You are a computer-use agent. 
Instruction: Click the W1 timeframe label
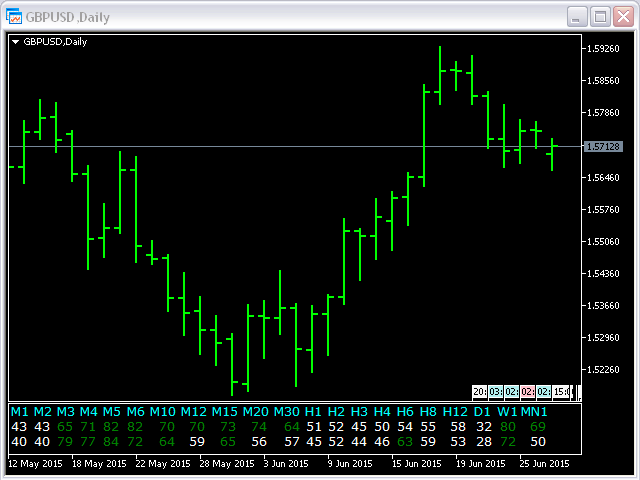[x=508, y=412]
